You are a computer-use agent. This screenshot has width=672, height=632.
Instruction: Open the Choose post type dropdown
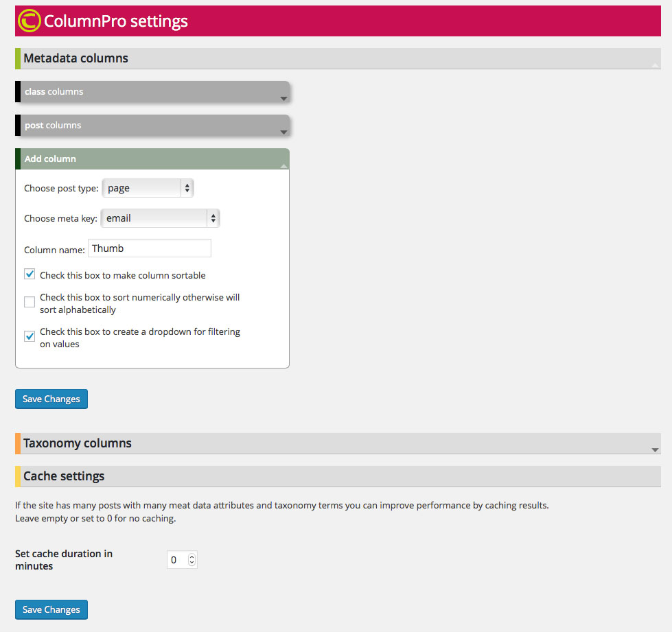pyautogui.click(x=148, y=188)
